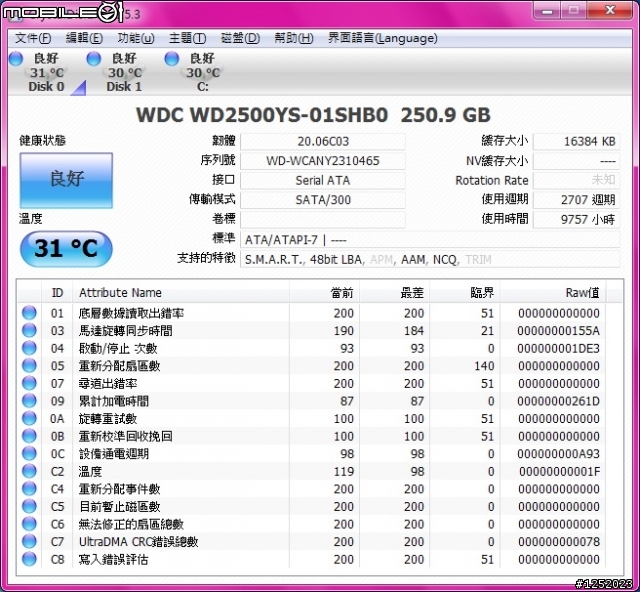Click the Attribute Name column header
Image resolution: width=640 pixels, height=592 pixels.
[181, 293]
